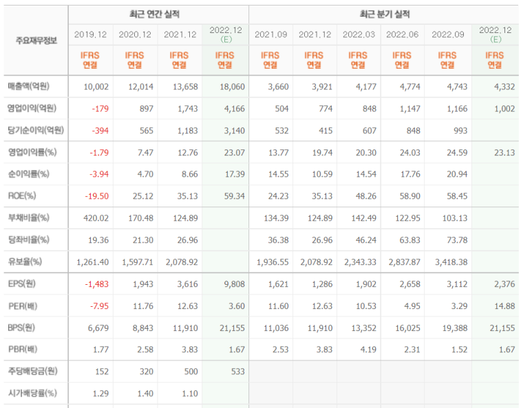Click BPS value 19,388

click(x=455, y=328)
